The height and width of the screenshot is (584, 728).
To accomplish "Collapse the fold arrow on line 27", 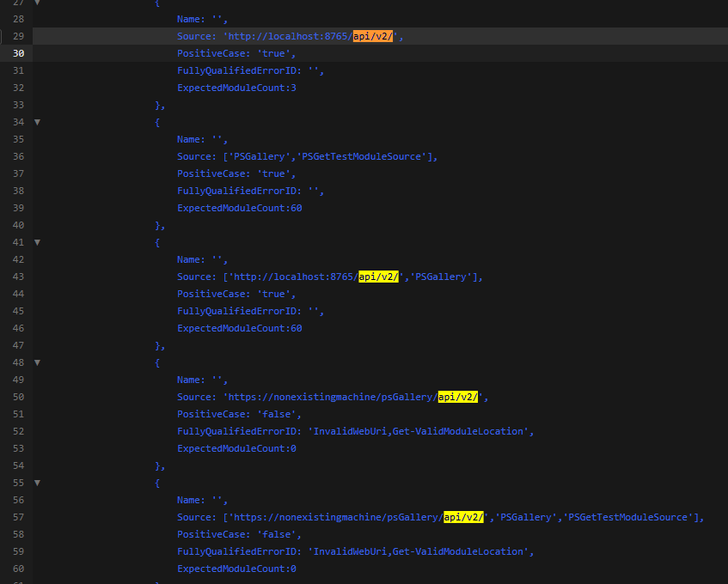I will pyautogui.click(x=35, y=2).
